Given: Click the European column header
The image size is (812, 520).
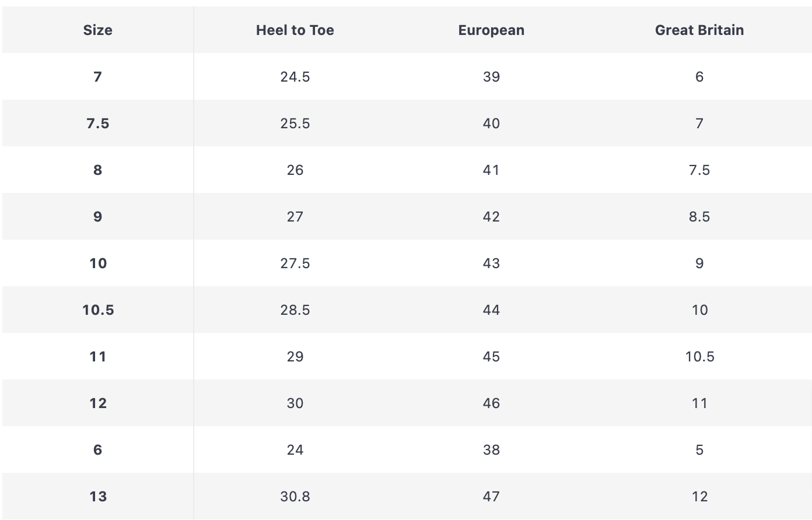Looking at the screenshot, I should pos(491,30).
